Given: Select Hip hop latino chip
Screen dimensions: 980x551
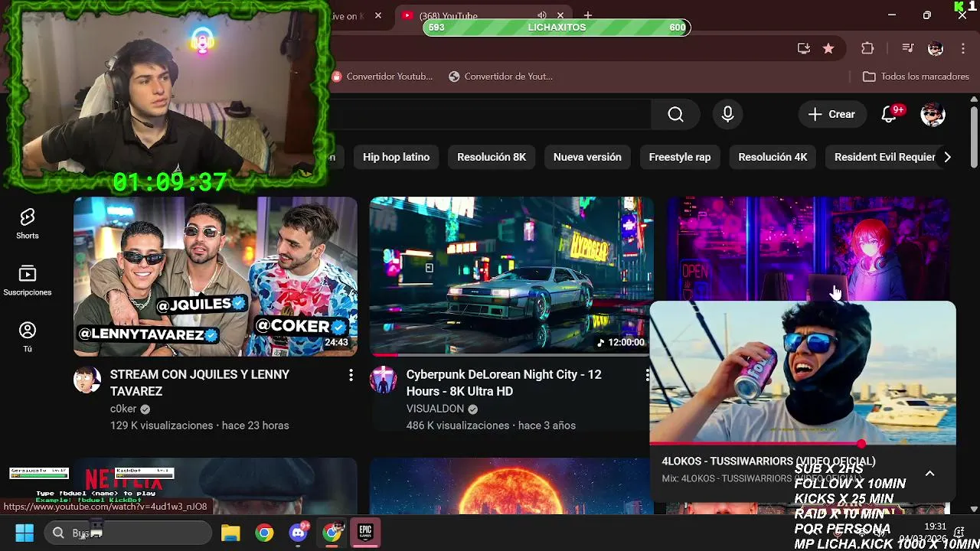Looking at the screenshot, I should click(x=396, y=157).
